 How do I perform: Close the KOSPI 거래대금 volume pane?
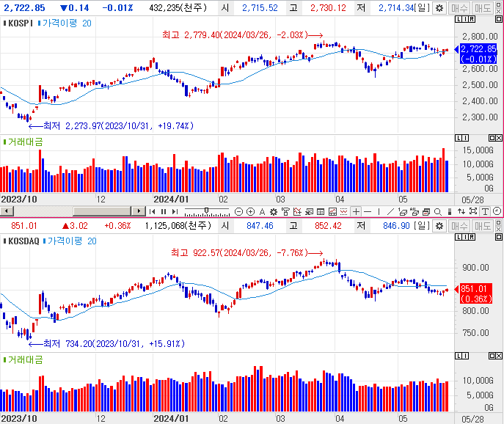[x=499, y=138]
